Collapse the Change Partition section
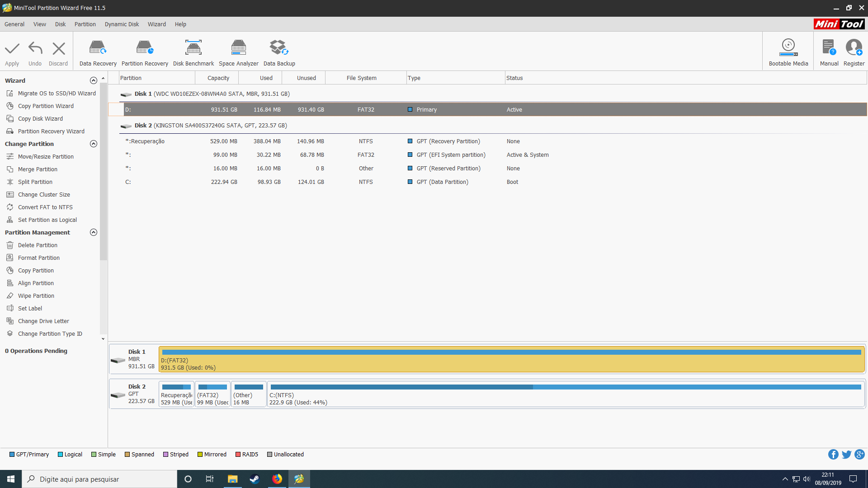The image size is (868, 488). (x=94, y=144)
